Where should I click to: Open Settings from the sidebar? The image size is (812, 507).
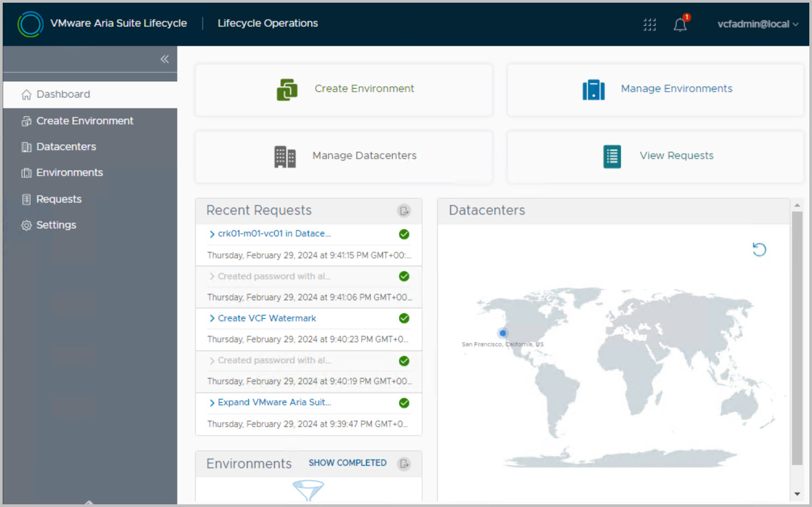pos(56,225)
